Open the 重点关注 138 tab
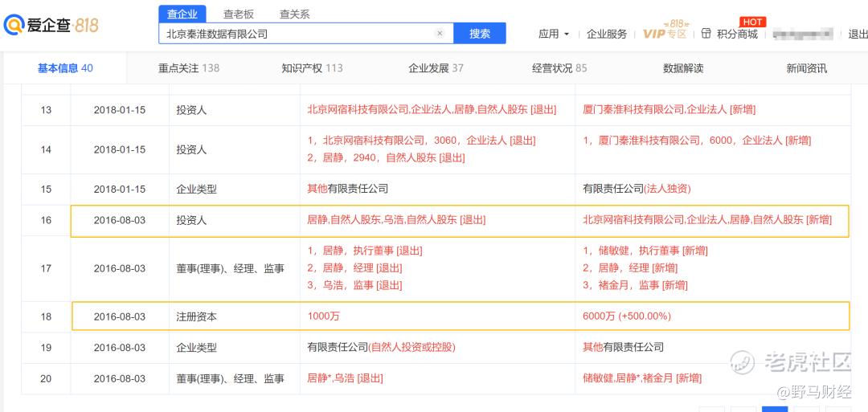 (x=189, y=68)
